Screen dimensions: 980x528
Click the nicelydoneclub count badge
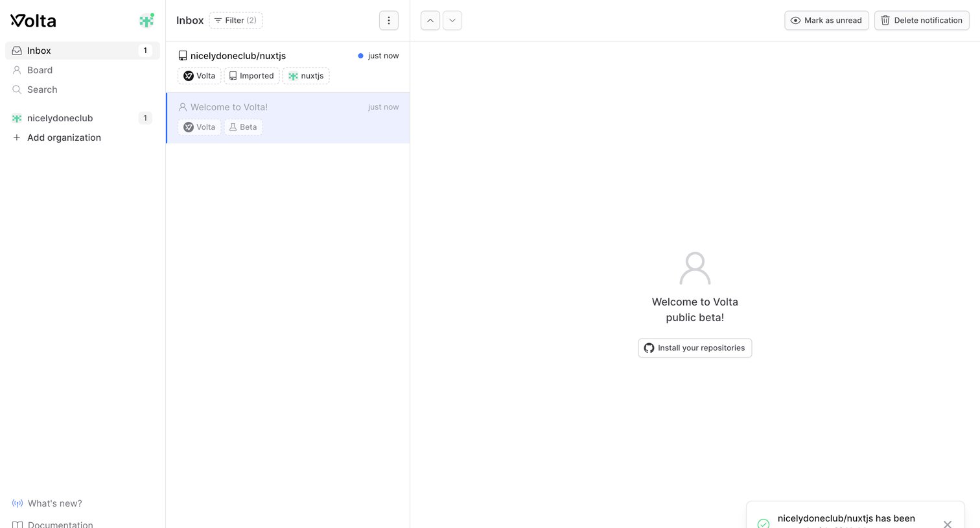[x=145, y=118]
